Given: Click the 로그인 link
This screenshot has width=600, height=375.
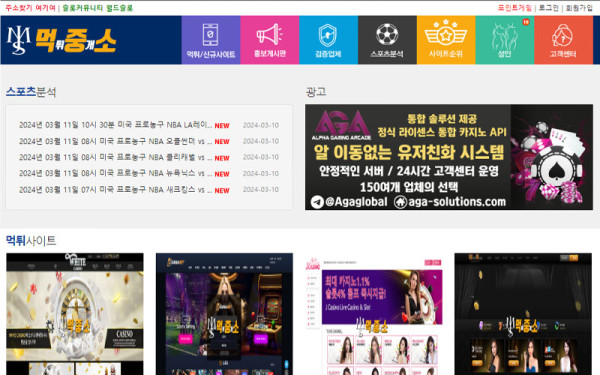Looking at the screenshot, I should (x=549, y=8).
